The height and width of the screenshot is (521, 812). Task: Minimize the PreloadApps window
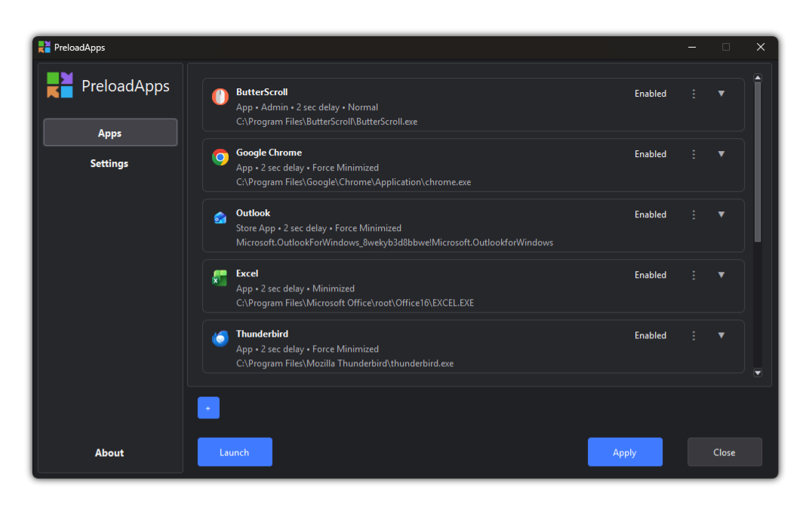pyautogui.click(x=692, y=47)
